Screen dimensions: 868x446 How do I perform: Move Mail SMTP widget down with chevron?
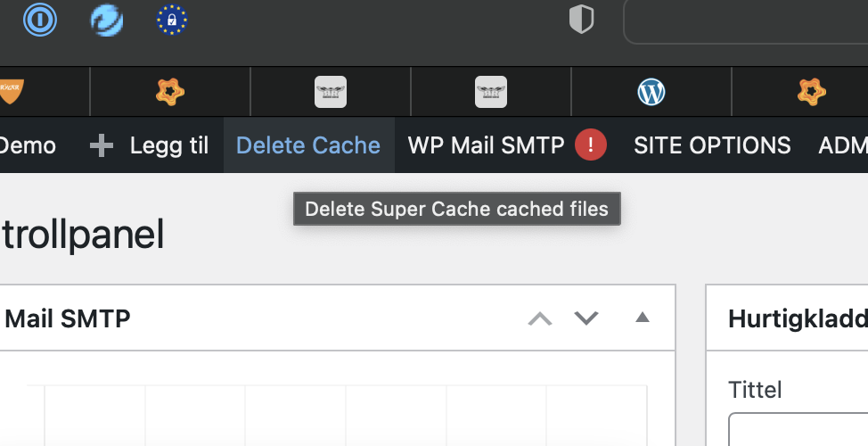pyautogui.click(x=585, y=318)
